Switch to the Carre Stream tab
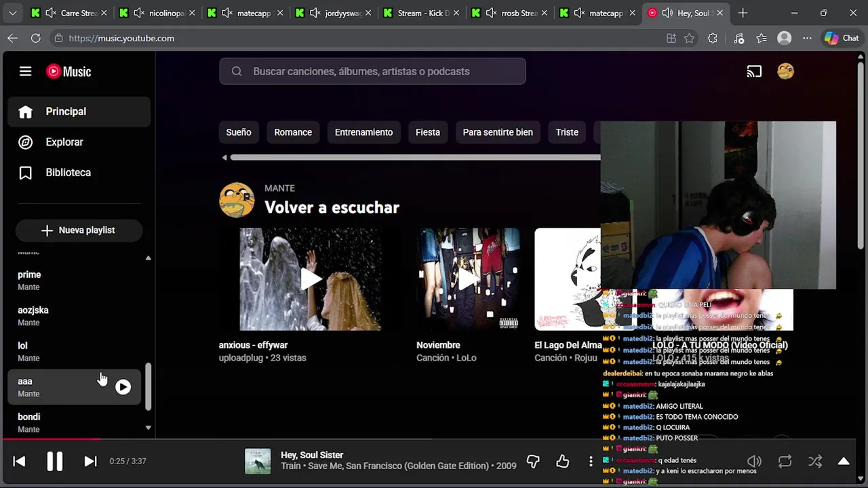This screenshot has height=488, width=868. point(68,13)
